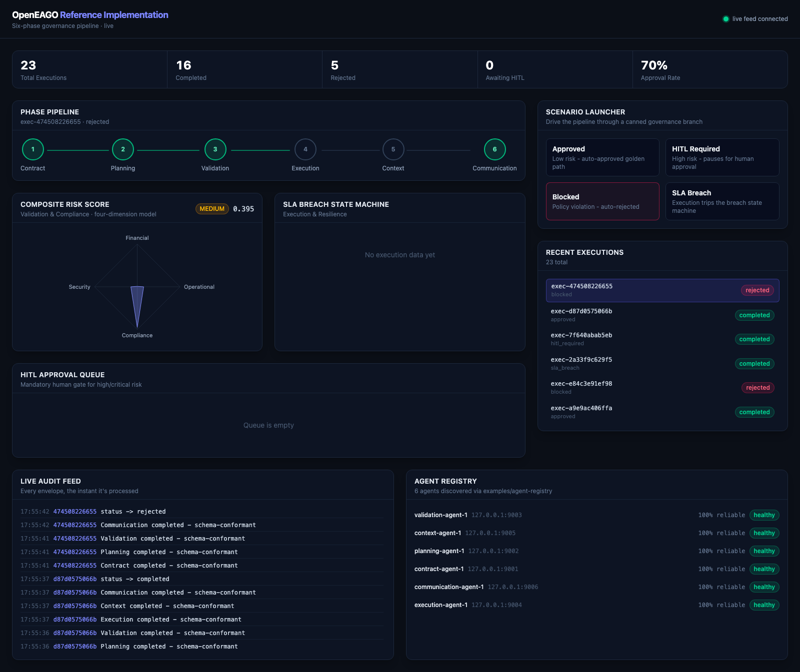Click the 0.395 composite risk value
Image resolution: width=800 pixels, height=672 pixels.
click(x=243, y=209)
